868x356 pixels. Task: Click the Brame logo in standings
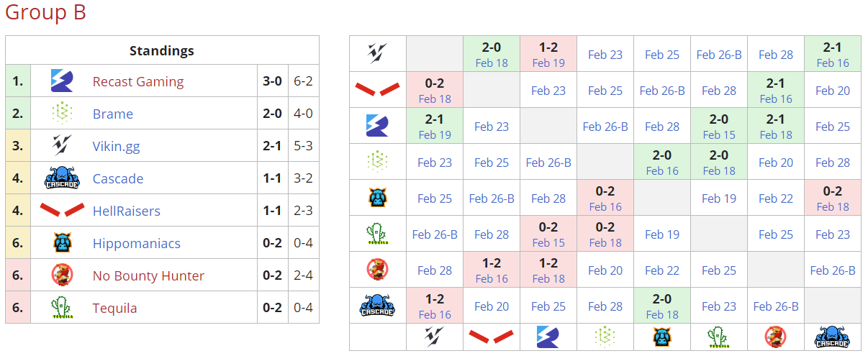coord(62,114)
